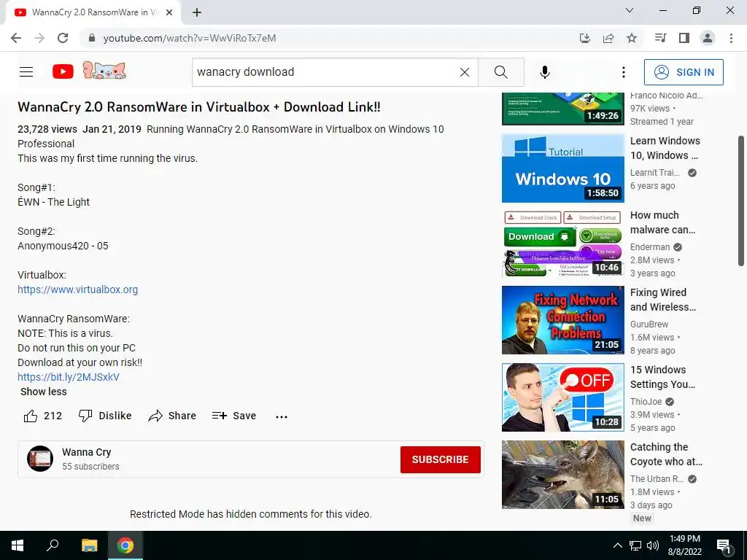This screenshot has width=747, height=560.
Task: Click the magnifier search button
Action: [x=500, y=72]
